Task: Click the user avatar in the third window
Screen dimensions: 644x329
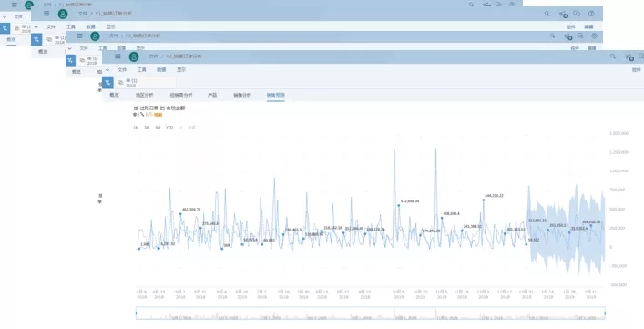Action: [x=95, y=36]
